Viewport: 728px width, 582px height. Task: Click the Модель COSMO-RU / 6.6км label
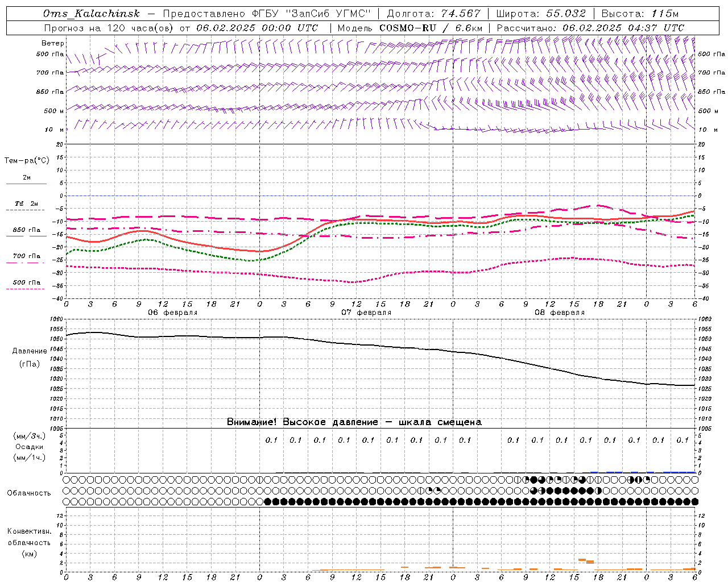pyautogui.click(x=410, y=28)
